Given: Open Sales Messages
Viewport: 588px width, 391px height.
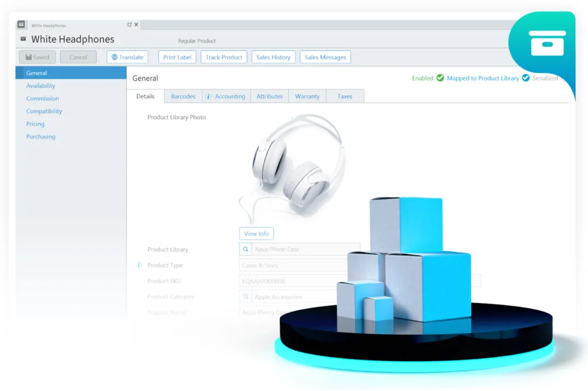Looking at the screenshot, I should [x=325, y=57].
